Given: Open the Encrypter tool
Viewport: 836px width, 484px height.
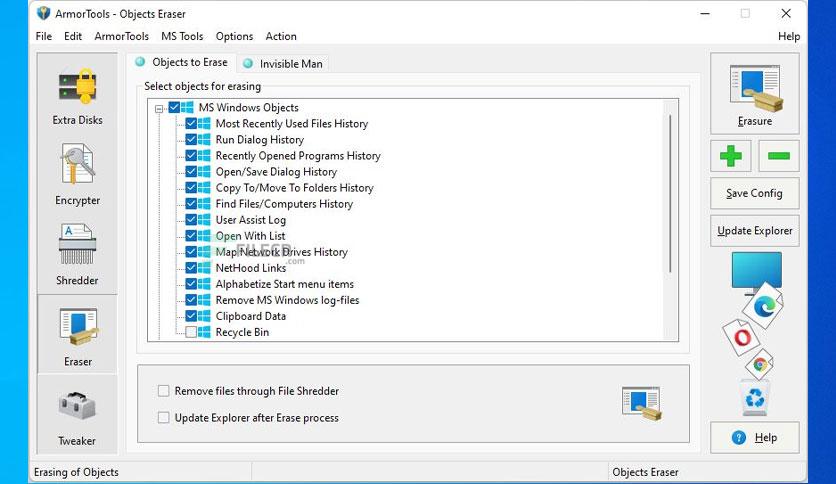Looking at the screenshot, I should pyautogui.click(x=77, y=175).
